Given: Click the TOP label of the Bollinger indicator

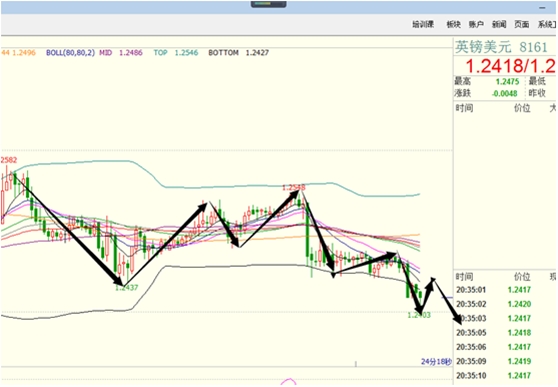Looking at the screenshot, I should pyautogui.click(x=160, y=53).
